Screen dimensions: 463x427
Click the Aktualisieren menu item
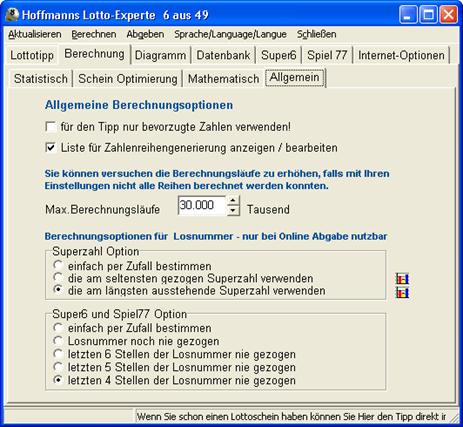35,34
